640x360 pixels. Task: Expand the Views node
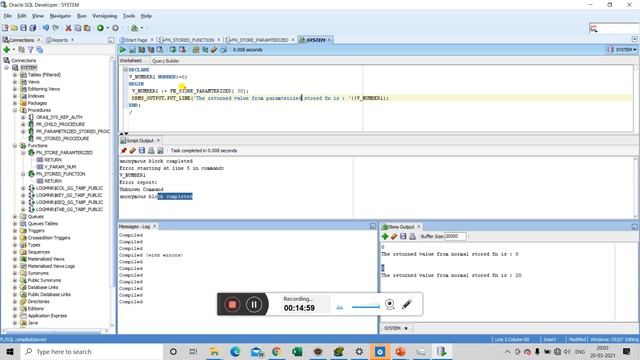point(15,82)
